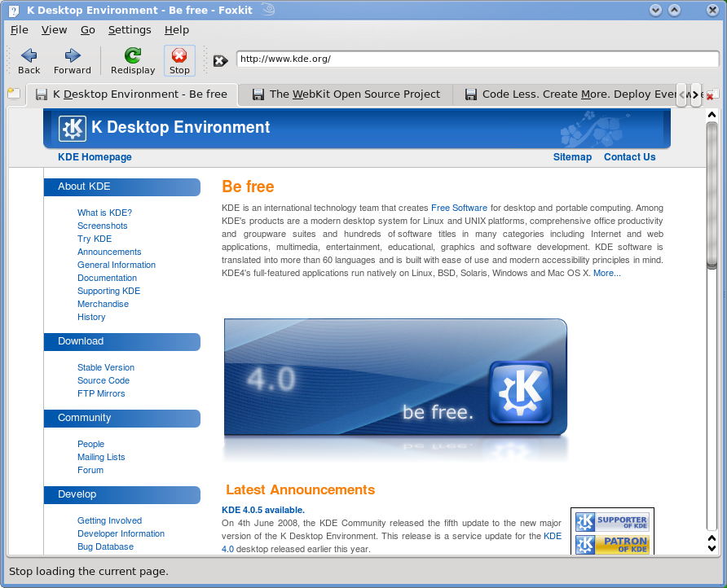727x588 pixels.
Task: Open the Settings menu
Action: click(130, 30)
